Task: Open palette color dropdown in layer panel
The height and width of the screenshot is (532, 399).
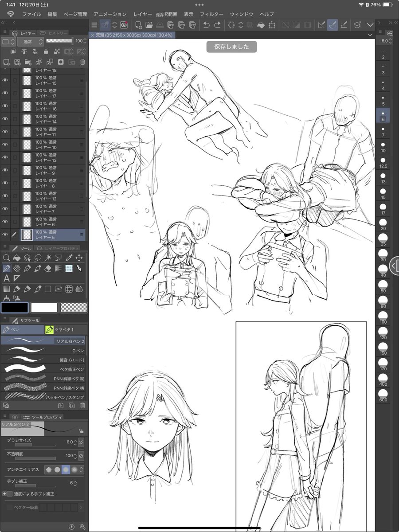Action: tap(8, 41)
